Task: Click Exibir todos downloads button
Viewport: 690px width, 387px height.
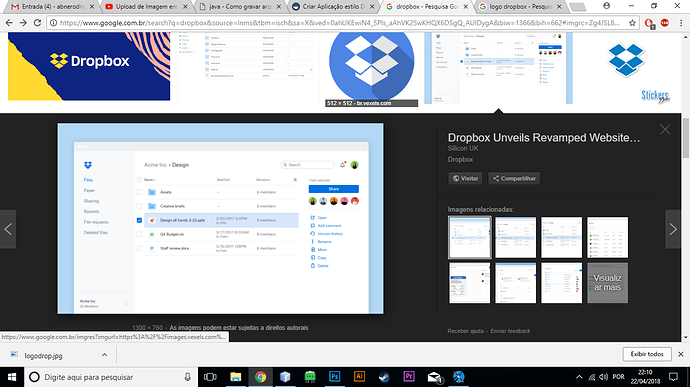Action: click(x=647, y=354)
